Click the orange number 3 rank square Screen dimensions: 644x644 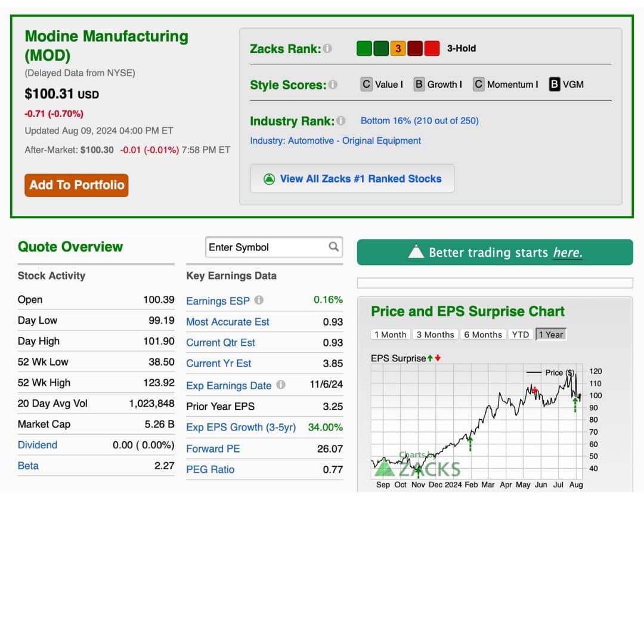[x=398, y=48]
